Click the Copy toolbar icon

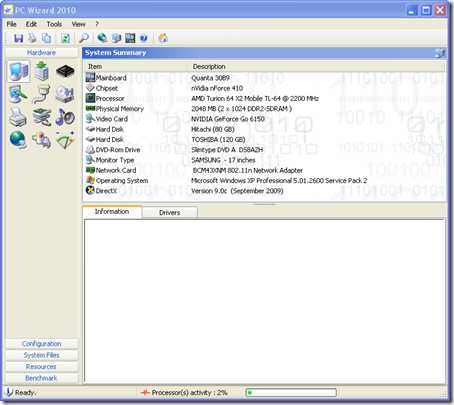[46, 38]
